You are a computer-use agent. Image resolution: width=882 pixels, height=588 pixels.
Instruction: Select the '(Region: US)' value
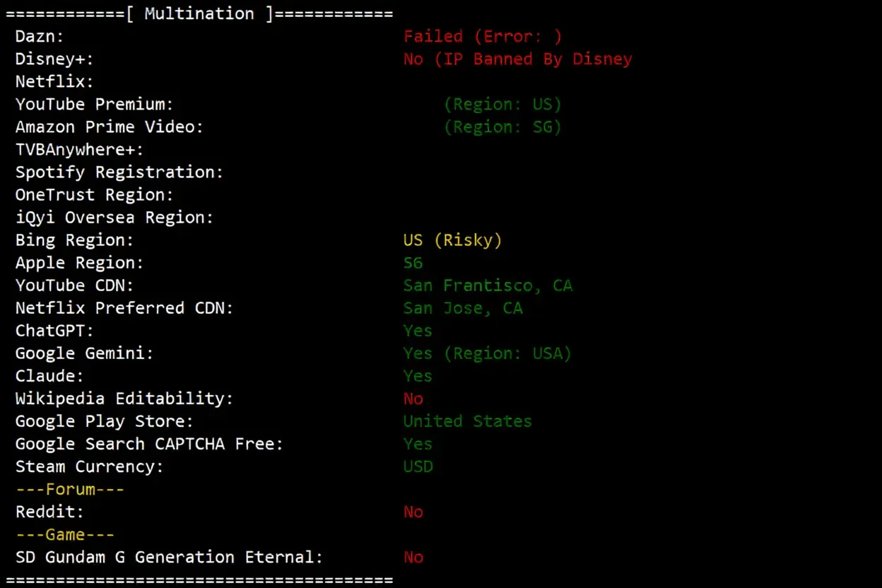coord(502,104)
